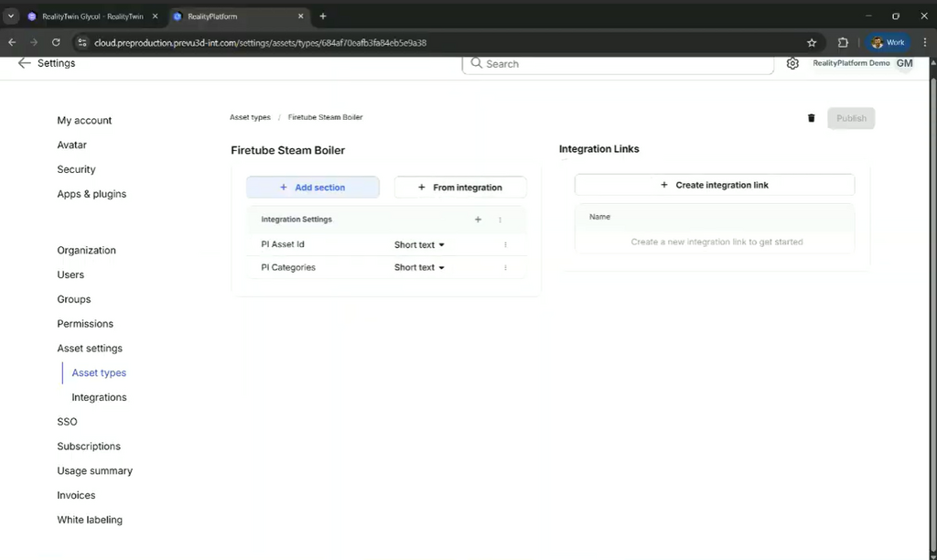Reload the page using browser refresh icon

[56, 42]
